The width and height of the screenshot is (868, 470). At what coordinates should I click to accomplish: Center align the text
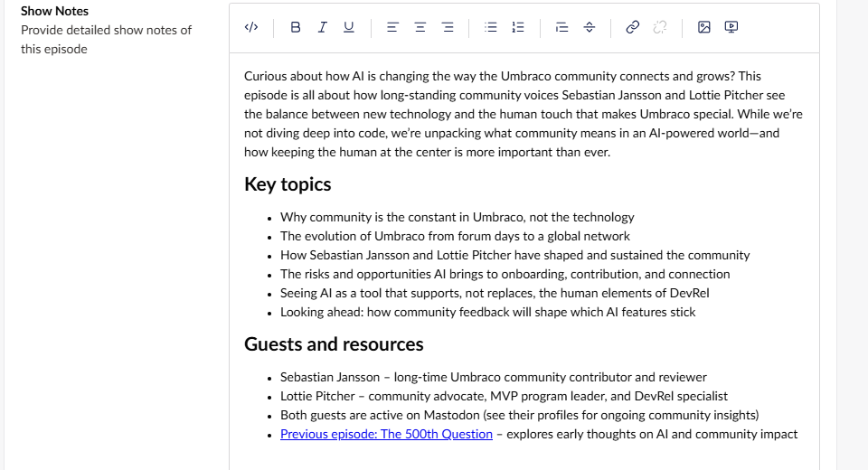(x=420, y=27)
